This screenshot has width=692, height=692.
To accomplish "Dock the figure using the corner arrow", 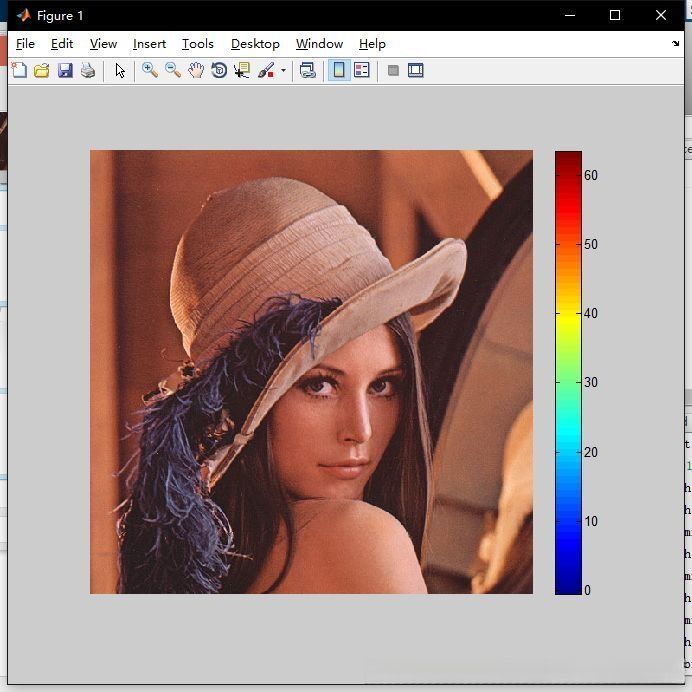I will click(675, 43).
